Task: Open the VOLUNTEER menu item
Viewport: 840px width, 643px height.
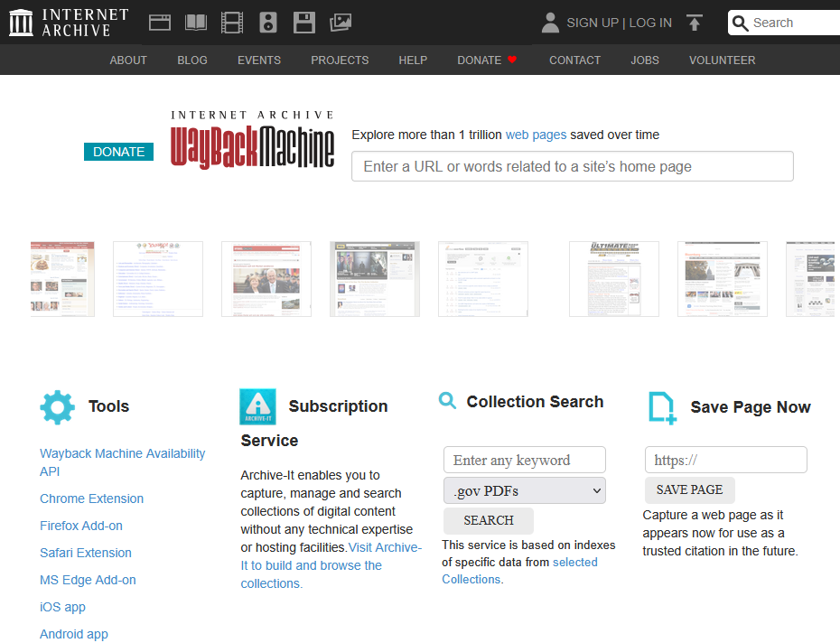Action: (x=723, y=60)
